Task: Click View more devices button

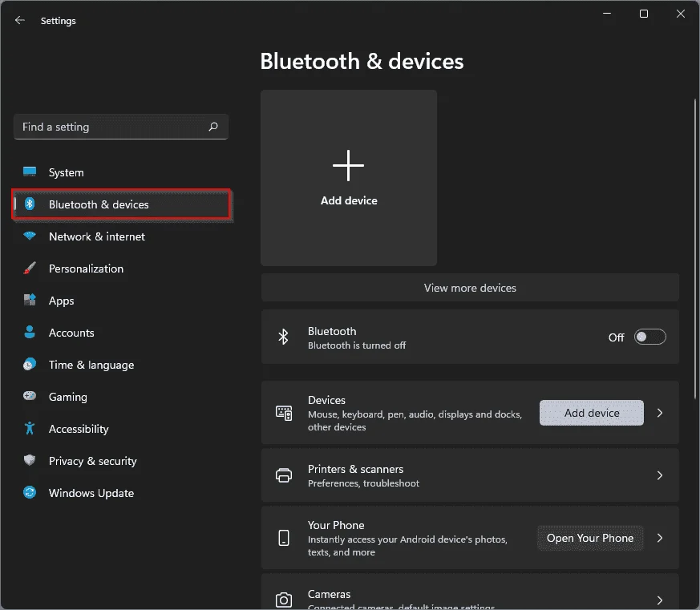Action: point(470,288)
